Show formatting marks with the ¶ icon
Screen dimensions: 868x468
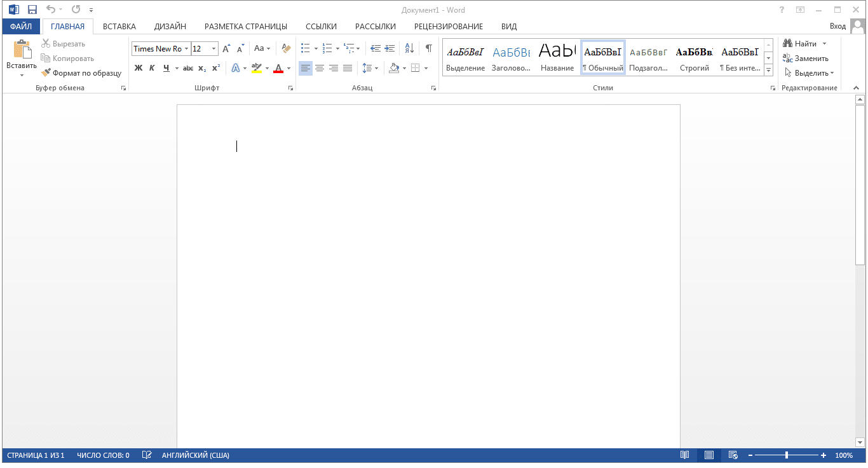[x=430, y=48]
